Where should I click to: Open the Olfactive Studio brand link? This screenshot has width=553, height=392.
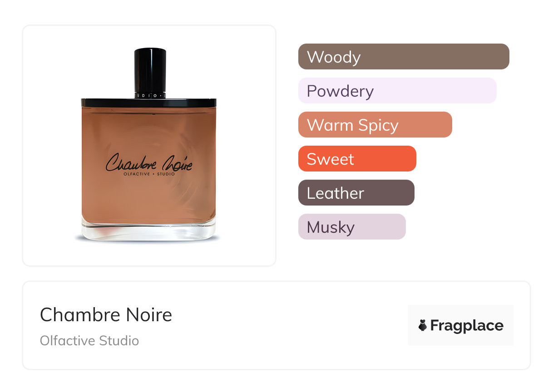89,341
